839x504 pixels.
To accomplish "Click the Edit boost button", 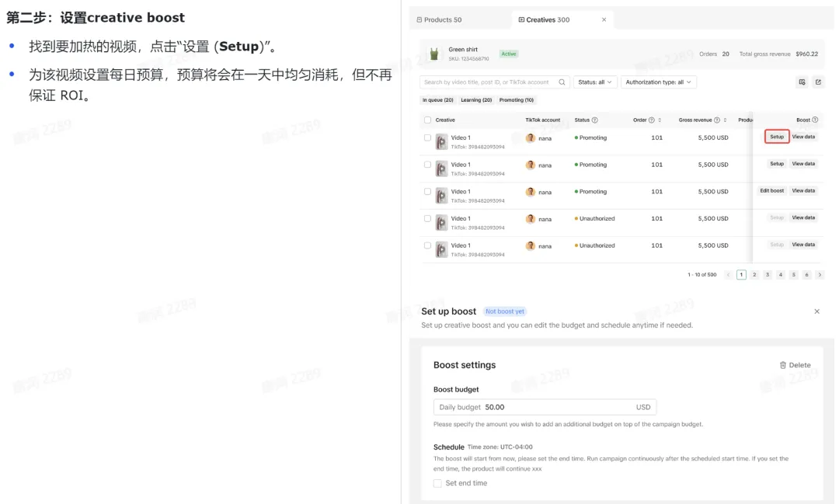I will click(x=771, y=191).
